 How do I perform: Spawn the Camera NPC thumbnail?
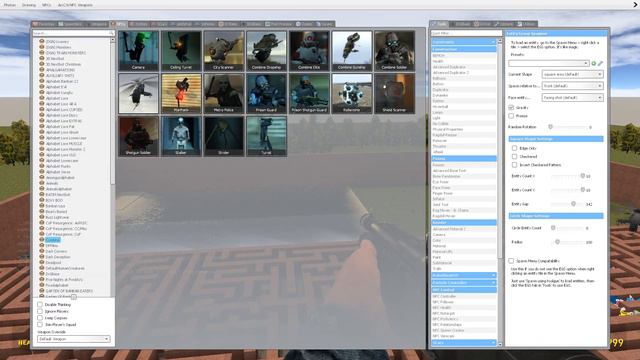coord(138,51)
